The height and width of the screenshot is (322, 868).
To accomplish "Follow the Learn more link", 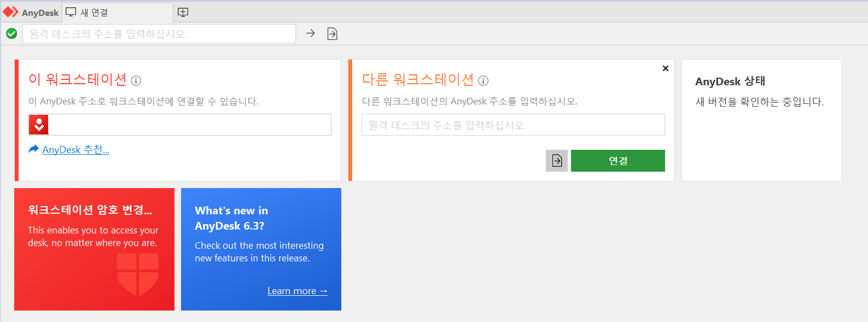I will pyautogui.click(x=297, y=291).
